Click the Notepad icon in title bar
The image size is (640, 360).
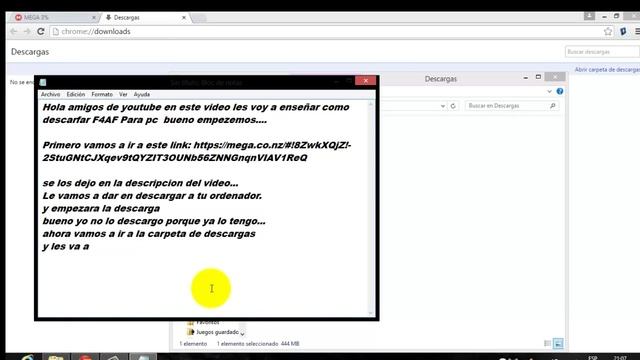pyautogui.click(x=43, y=82)
